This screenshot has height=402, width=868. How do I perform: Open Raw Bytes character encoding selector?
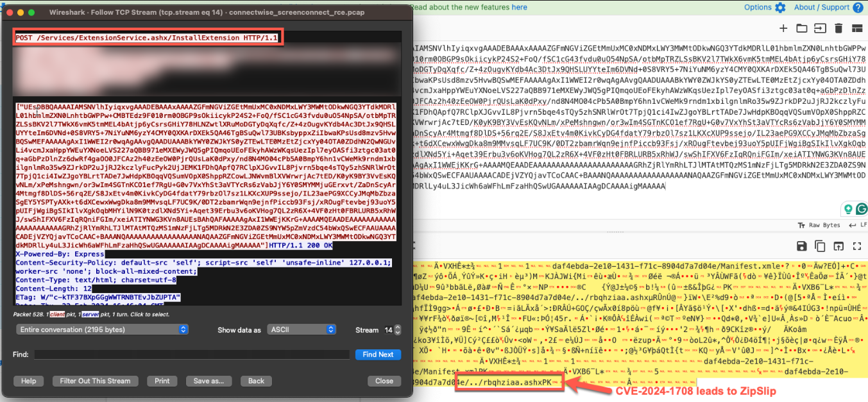point(819,225)
